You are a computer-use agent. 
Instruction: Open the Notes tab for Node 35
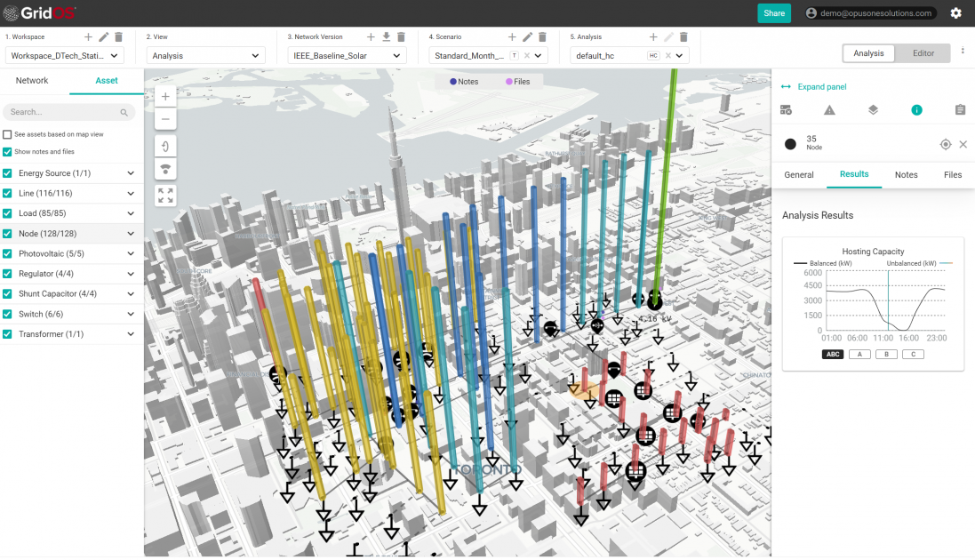point(906,174)
